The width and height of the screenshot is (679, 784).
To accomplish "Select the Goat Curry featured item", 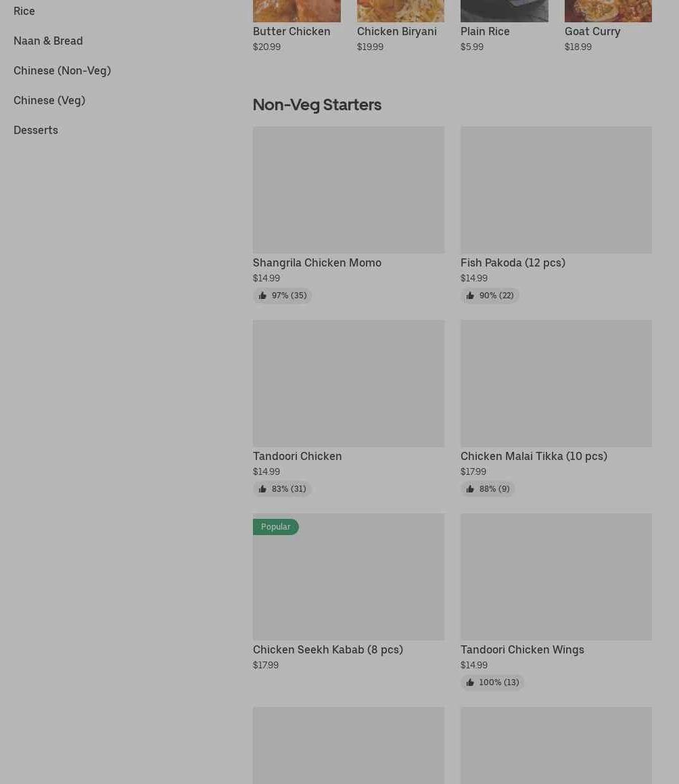I will point(592,31).
